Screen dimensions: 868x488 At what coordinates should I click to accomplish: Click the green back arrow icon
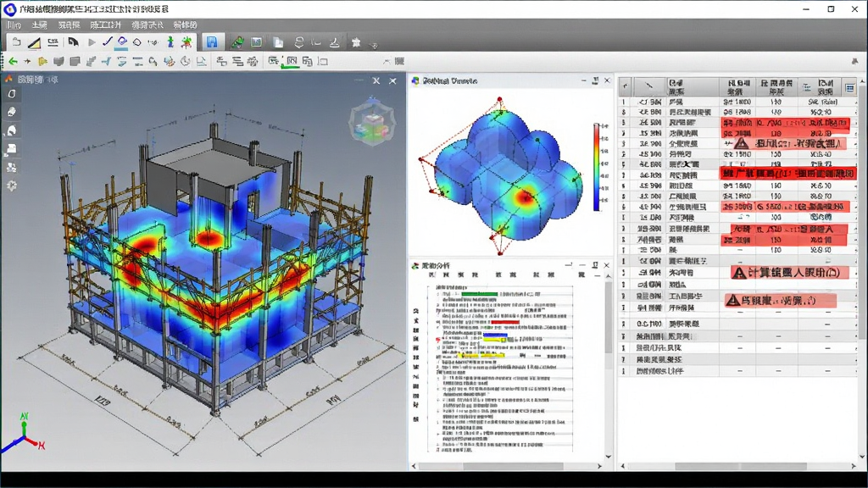tap(13, 61)
